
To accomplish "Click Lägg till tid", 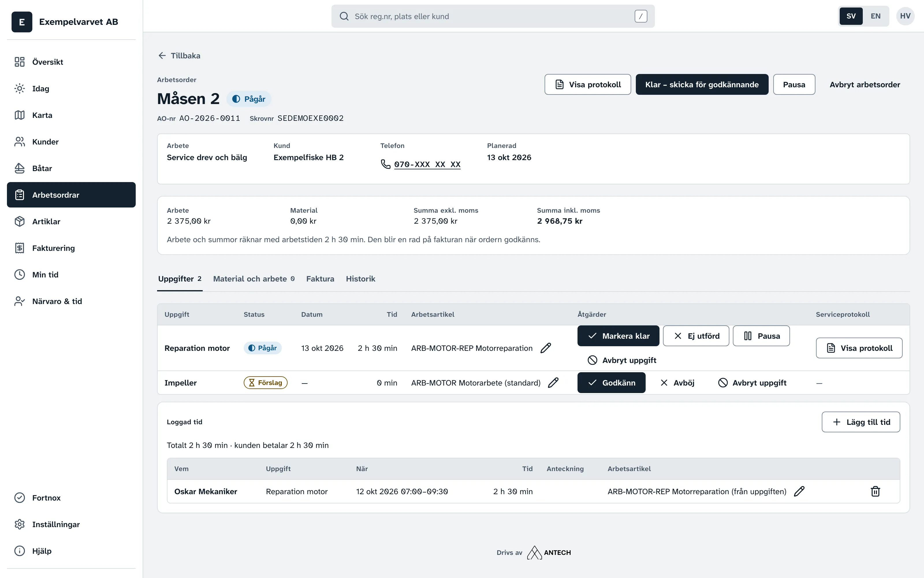I will 860,422.
